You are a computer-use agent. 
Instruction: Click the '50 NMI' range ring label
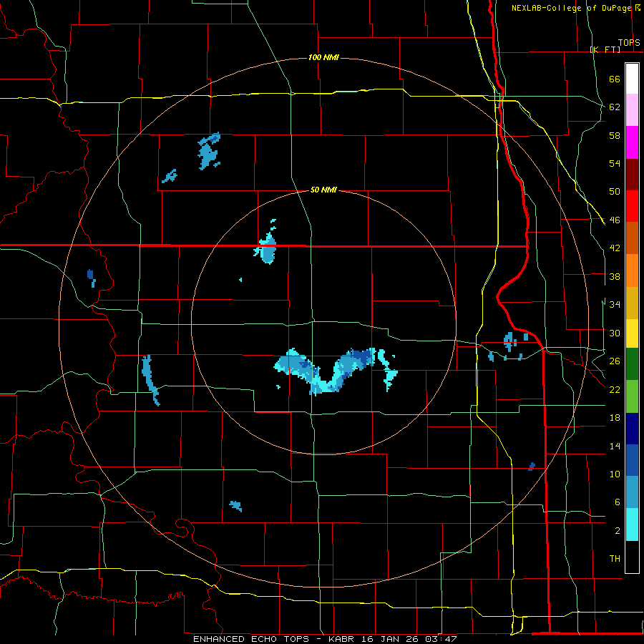coord(323,190)
